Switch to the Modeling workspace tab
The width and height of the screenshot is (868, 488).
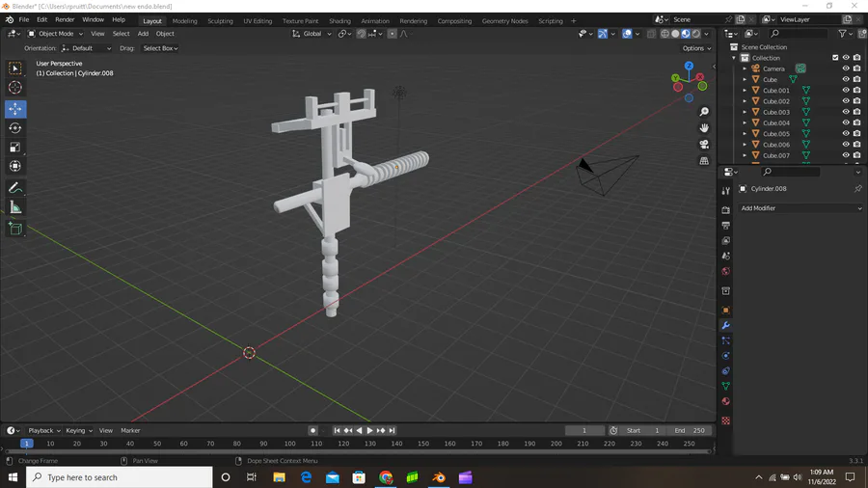tap(184, 21)
